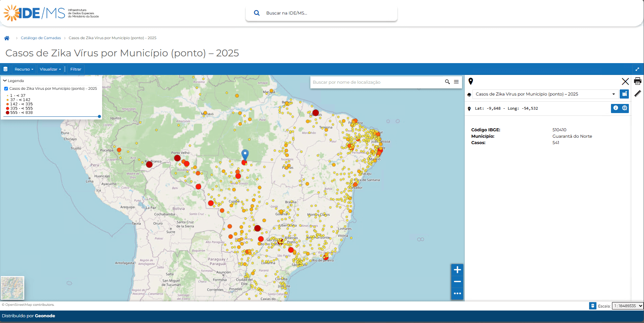Go to Catálogo de Camadas link
644x323 pixels.
point(41,38)
